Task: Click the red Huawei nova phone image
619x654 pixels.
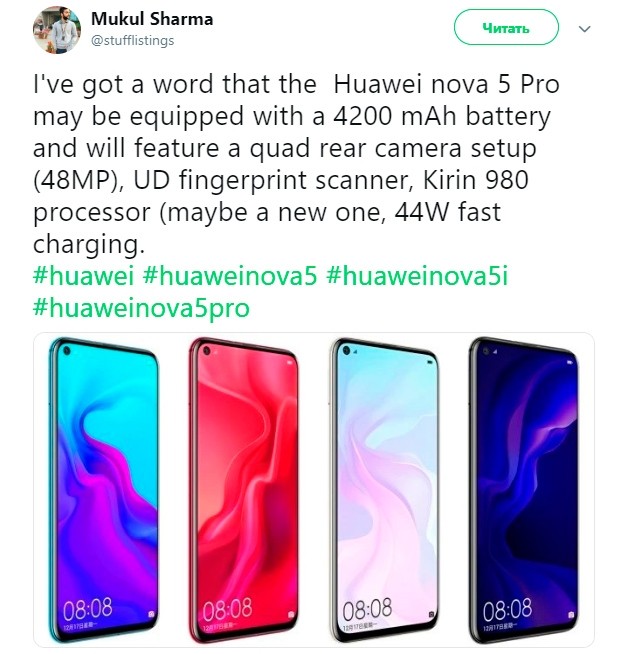Action: (244, 490)
